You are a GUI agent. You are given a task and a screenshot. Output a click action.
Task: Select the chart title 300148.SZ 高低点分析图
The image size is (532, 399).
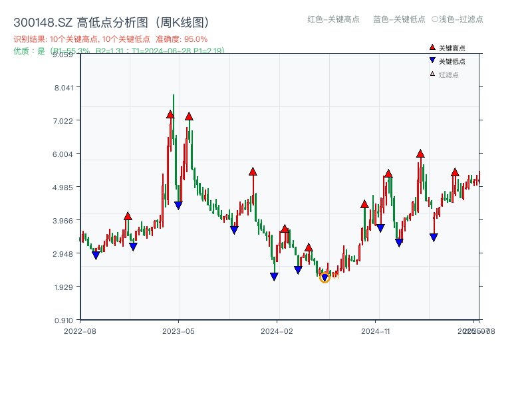(113, 21)
